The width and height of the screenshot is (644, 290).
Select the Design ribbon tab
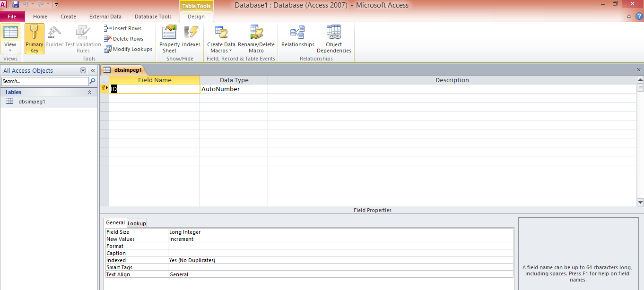coord(196,17)
